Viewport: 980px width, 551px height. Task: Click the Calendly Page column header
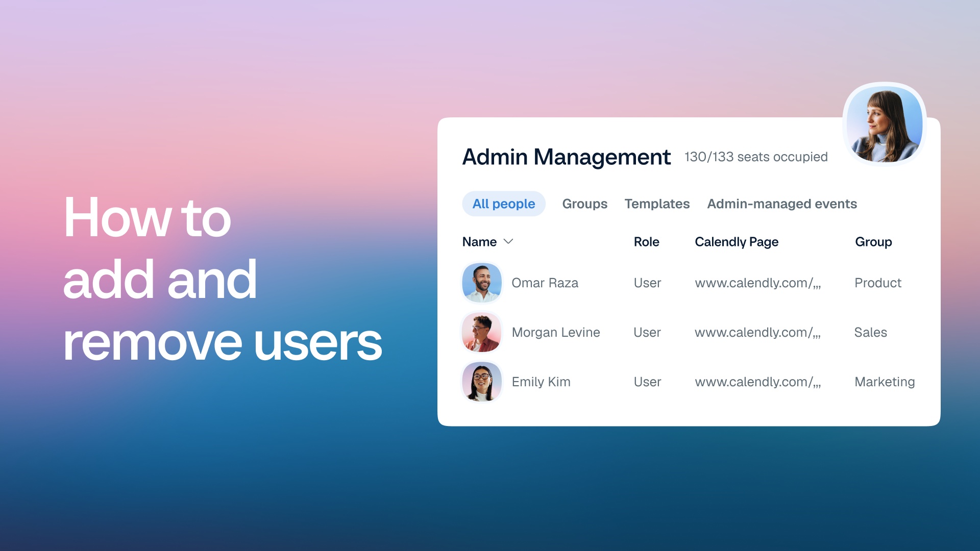737,242
